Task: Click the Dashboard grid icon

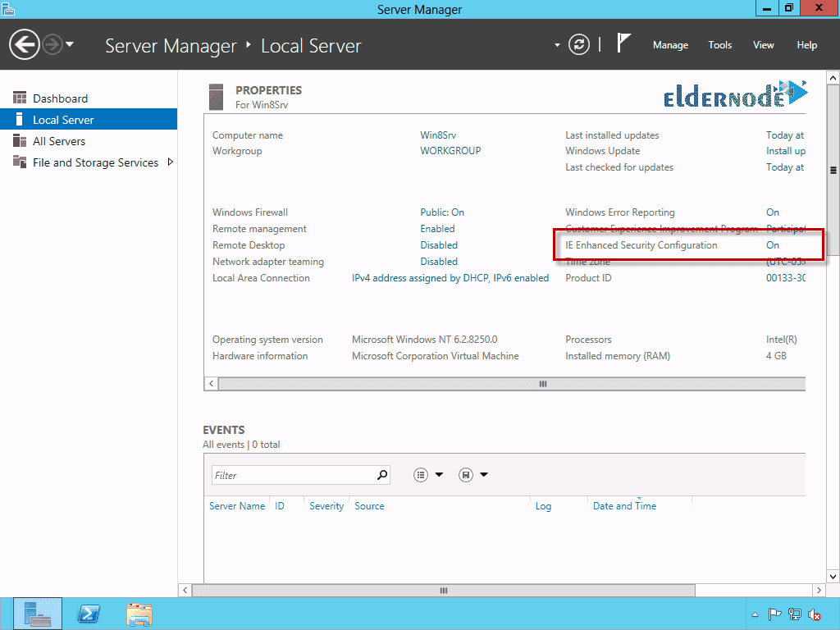Action: click(x=20, y=98)
